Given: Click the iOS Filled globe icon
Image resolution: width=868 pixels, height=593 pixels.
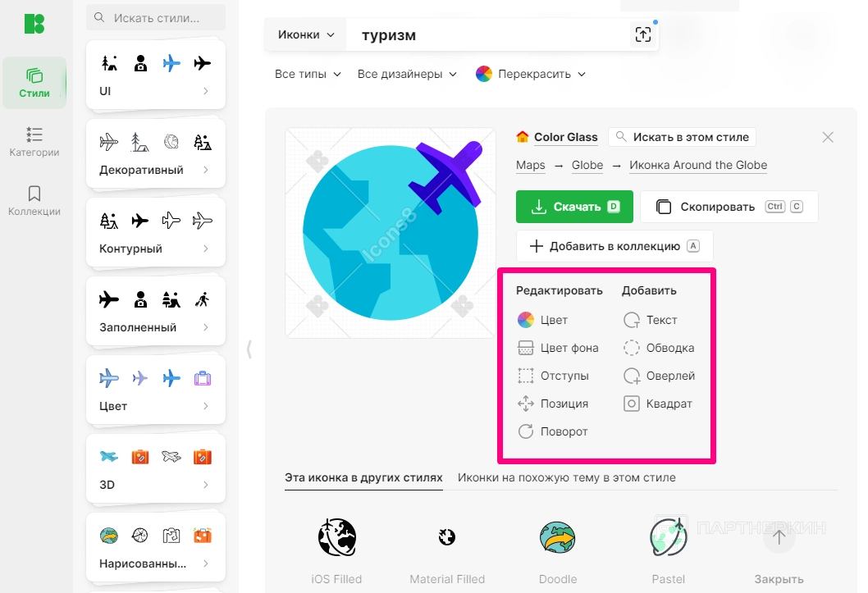Looking at the screenshot, I should (336, 537).
